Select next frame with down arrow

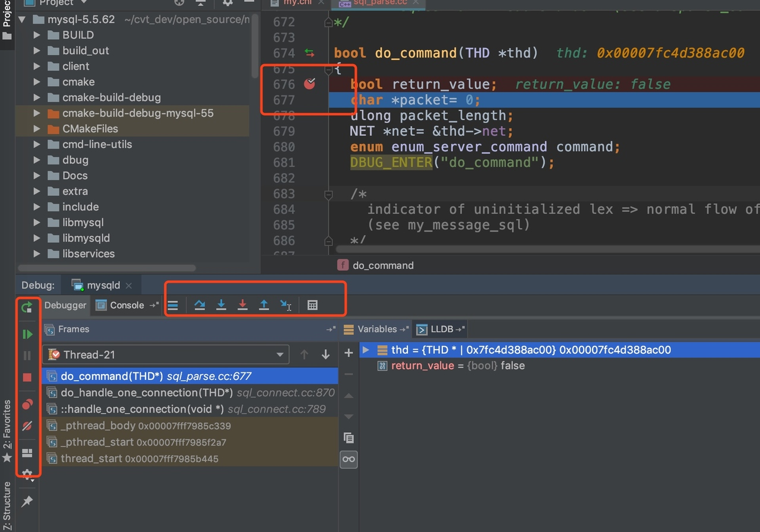click(325, 354)
